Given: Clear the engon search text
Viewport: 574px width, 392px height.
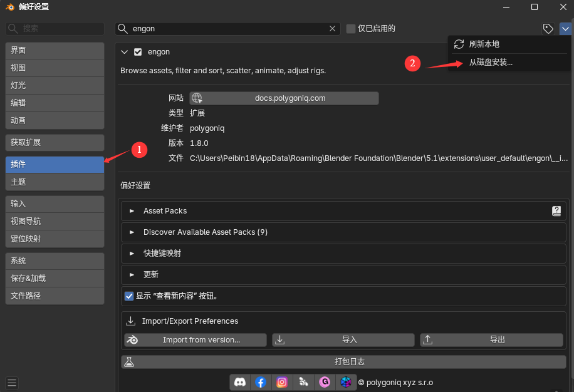Looking at the screenshot, I should tap(332, 29).
